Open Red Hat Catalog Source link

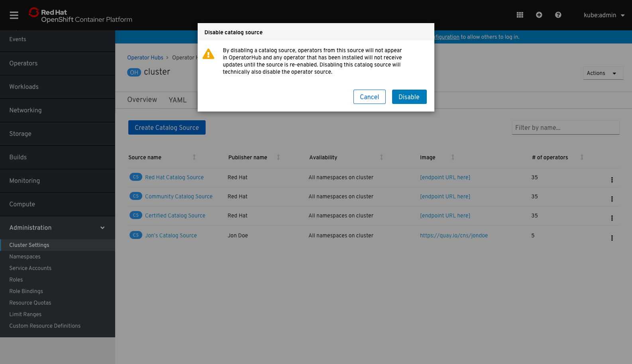click(175, 177)
